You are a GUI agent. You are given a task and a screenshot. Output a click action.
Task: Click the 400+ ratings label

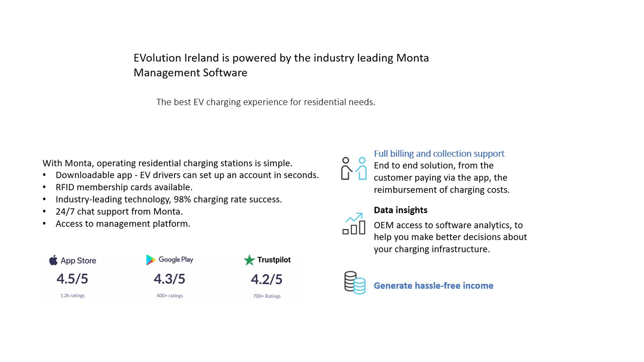(170, 296)
